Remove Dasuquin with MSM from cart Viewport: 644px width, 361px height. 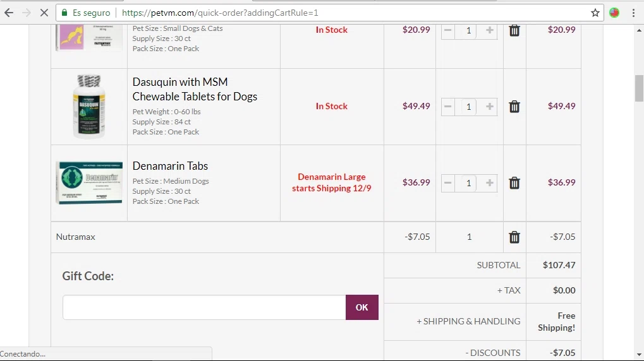(514, 107)
